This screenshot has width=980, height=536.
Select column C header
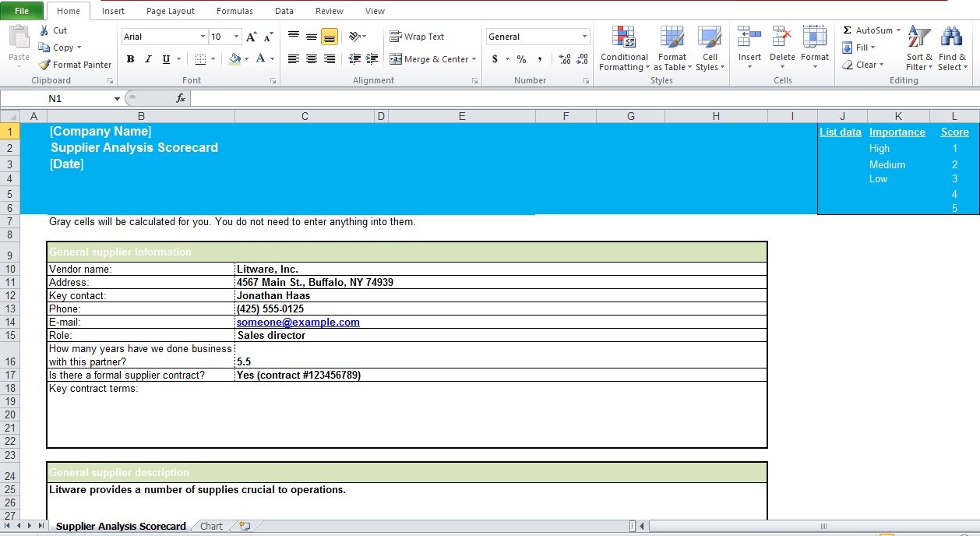pyautogui.click(x=305, y=116)
